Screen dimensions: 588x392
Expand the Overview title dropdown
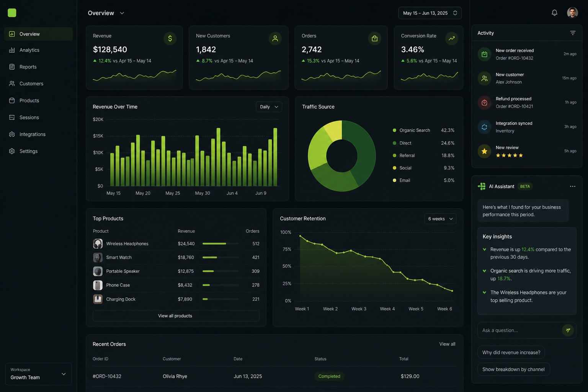(x=122, y=13)
